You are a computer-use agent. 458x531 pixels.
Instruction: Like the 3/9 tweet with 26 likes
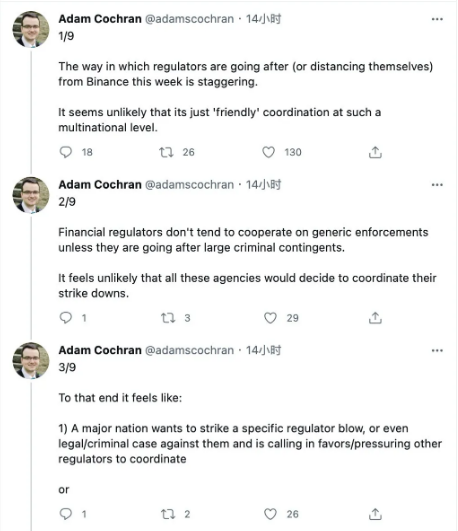coord(270,514)
